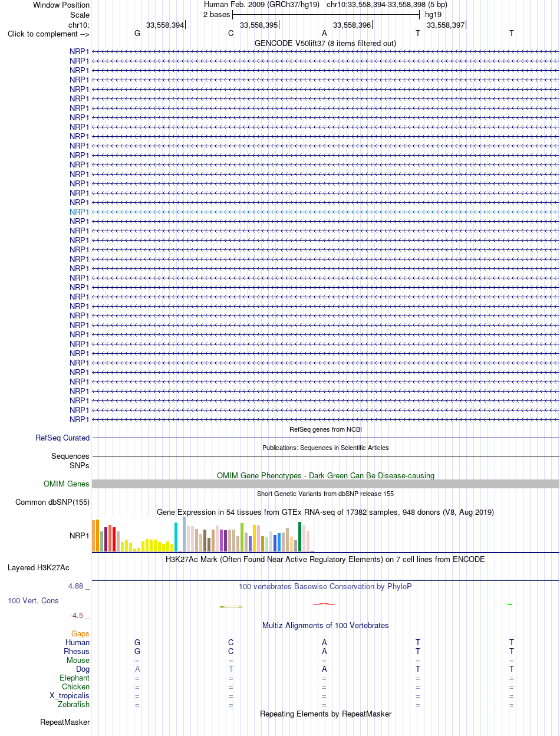Click the 'Click to complement -->' label
560x736 pixels.
49,34
